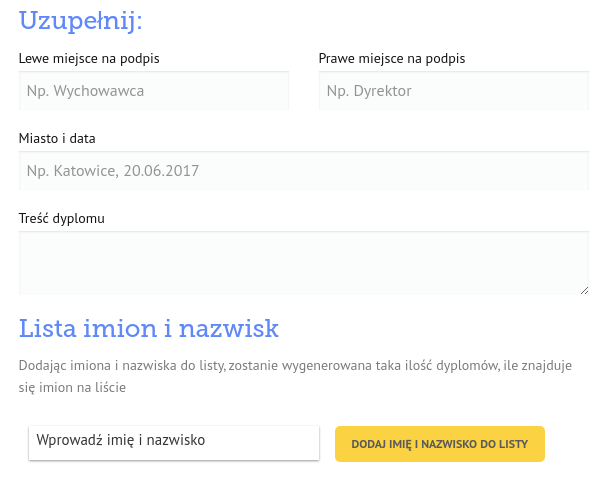The image size is (598, 483).
Task: Click the Prawe miejsce na podpis label
Action: click(392, 58)
